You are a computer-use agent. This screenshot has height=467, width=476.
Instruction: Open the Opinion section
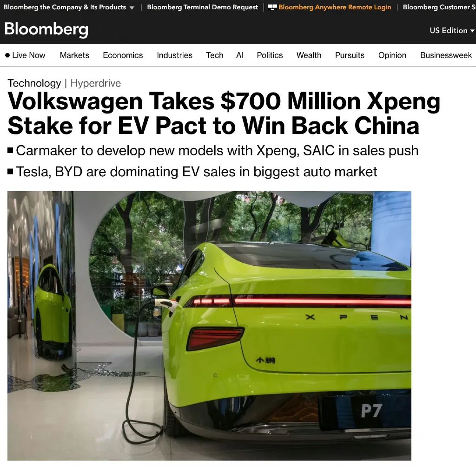(392, 55)
